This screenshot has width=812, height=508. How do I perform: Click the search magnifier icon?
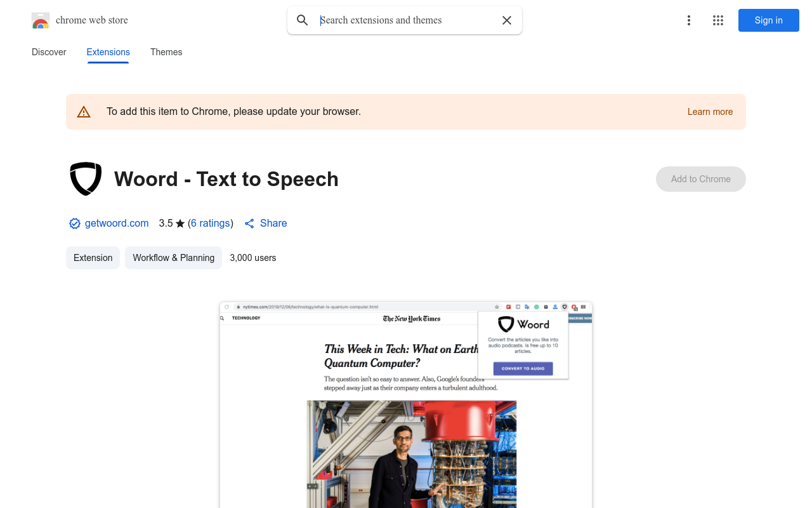303,20
